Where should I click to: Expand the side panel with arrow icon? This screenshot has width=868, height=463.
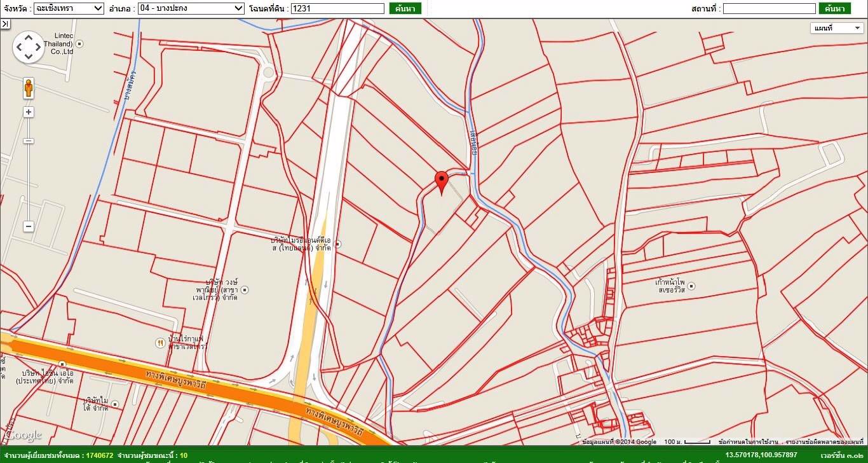[x=5, y=24]
